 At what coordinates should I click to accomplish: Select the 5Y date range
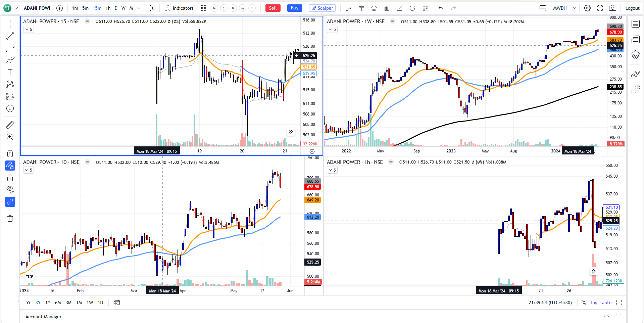click(x=28, y=303)
